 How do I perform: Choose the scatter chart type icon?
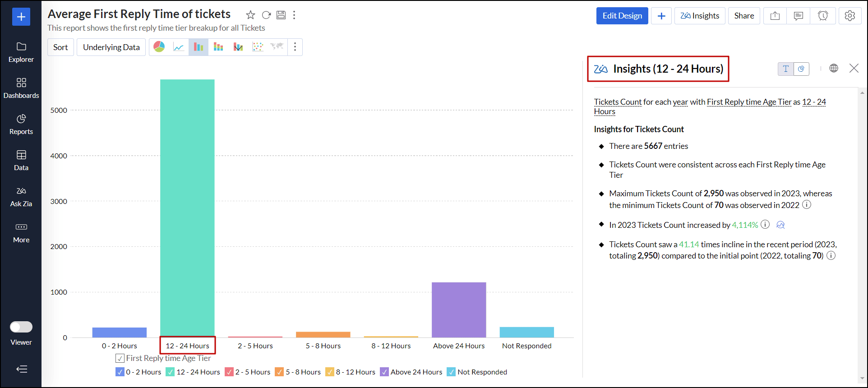click(258, 47)
